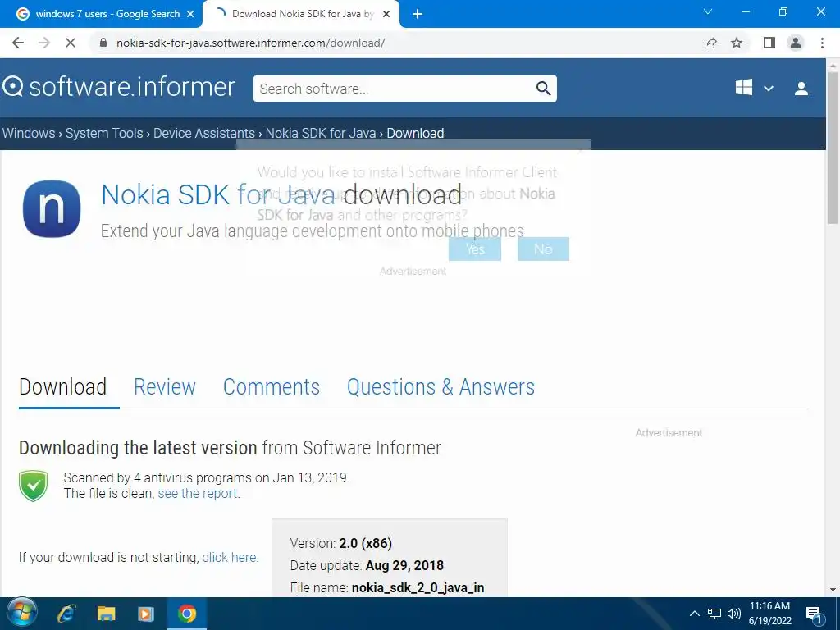Click date text 'Aug 29, 2018'
840x630 pixels.
404,565
